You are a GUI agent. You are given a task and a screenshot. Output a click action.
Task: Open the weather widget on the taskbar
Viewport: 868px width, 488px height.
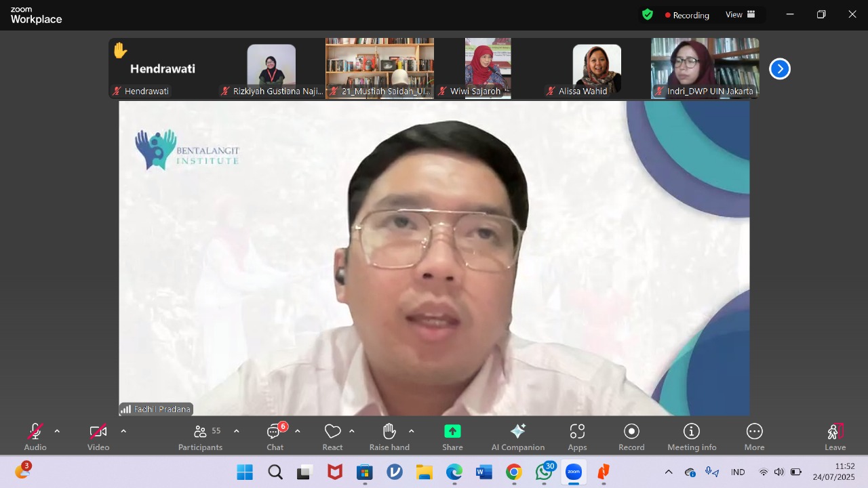tap(23, 470)
